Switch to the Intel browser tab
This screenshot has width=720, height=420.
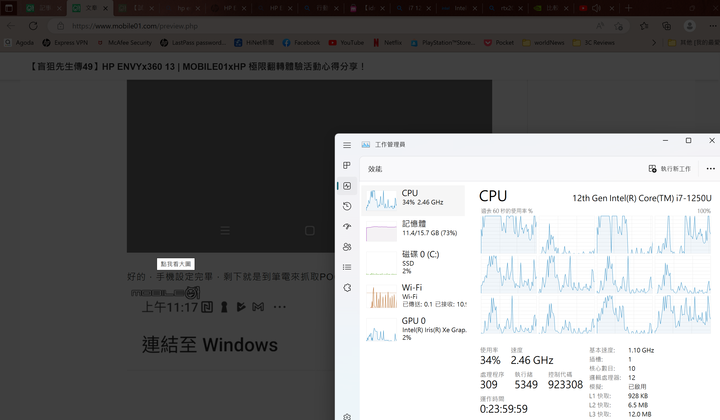click(x=460, y=8)
